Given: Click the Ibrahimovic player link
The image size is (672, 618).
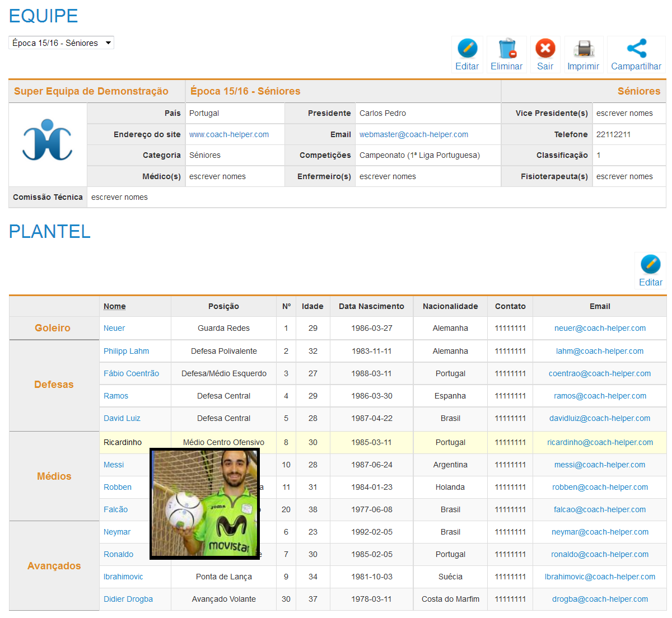Looking at the screenshot, I should (123, 577).
